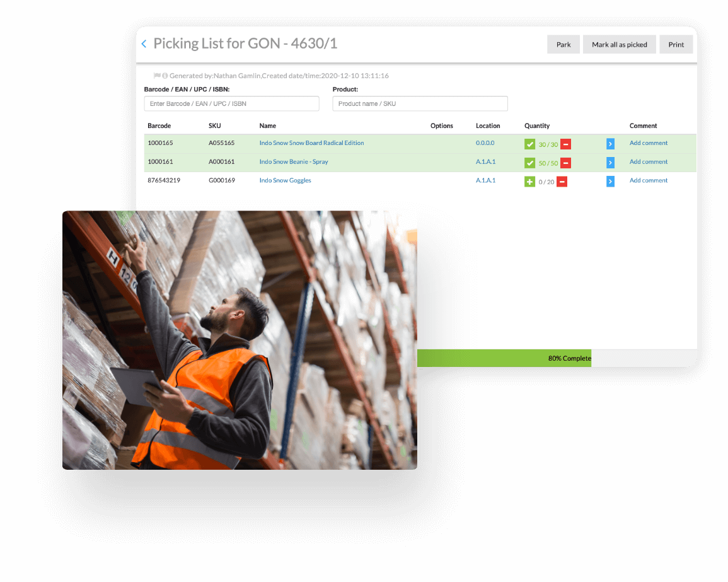Click the Quantity column header

click(537, 125)
